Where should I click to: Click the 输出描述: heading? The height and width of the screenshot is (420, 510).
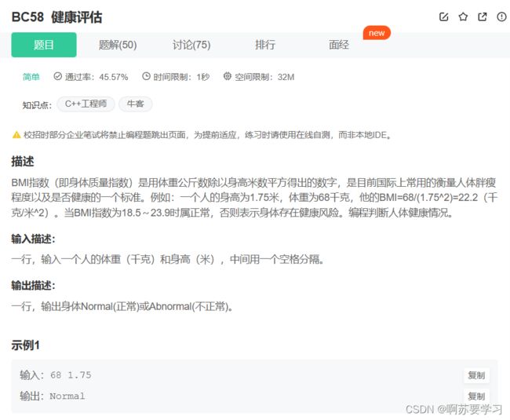pos(33,286)
